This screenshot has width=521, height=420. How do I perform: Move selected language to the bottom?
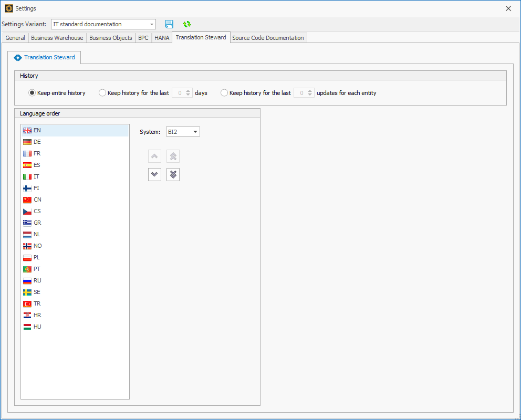pos(173,174)
